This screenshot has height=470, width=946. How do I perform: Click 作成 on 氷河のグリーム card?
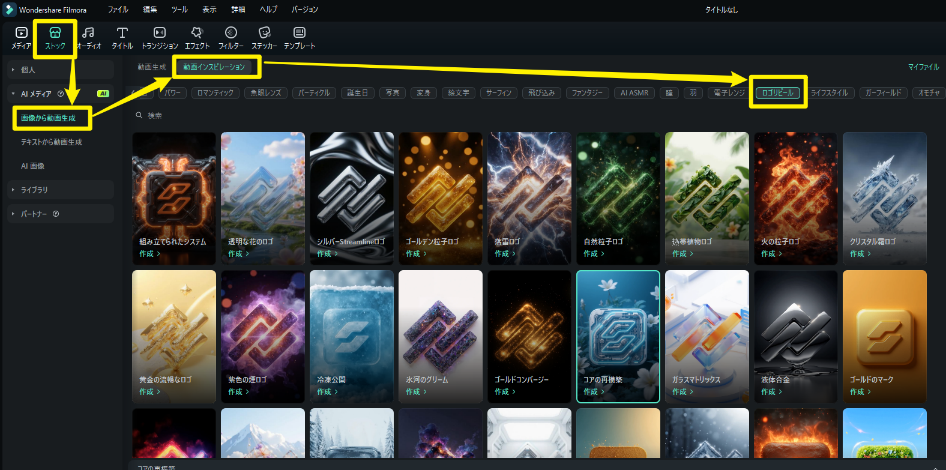tap(416, 392)
